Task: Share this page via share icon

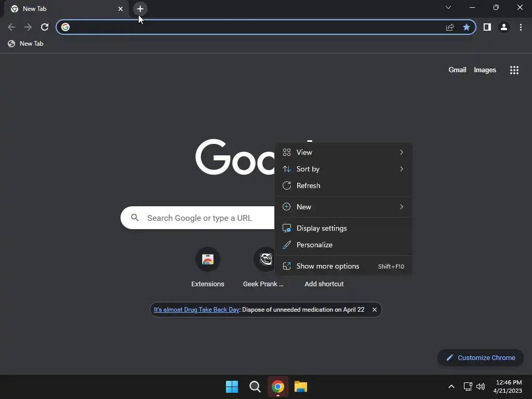Action: [450, 27]
